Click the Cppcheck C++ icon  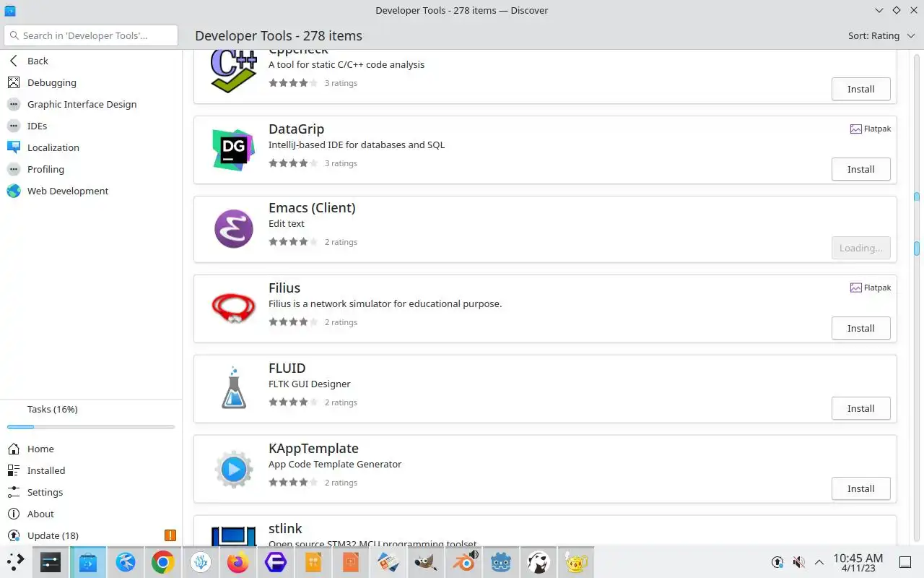point(233,70)
